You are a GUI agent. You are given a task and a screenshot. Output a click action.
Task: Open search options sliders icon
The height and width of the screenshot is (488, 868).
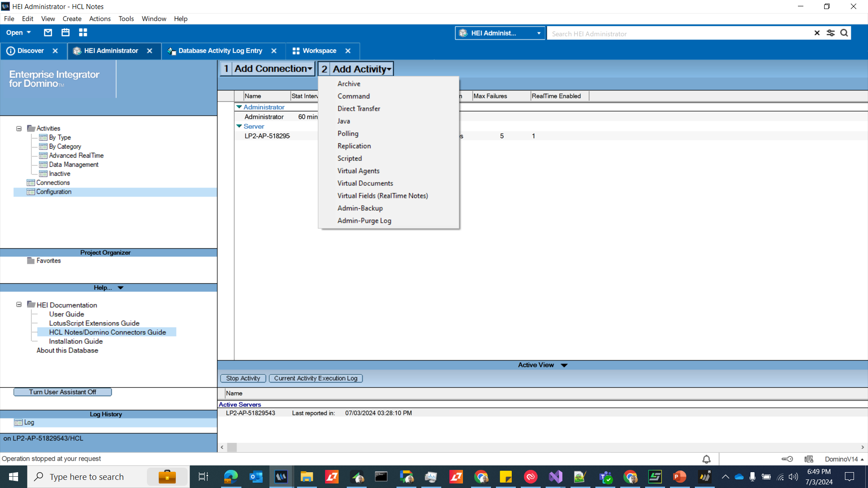coord(830,33)
